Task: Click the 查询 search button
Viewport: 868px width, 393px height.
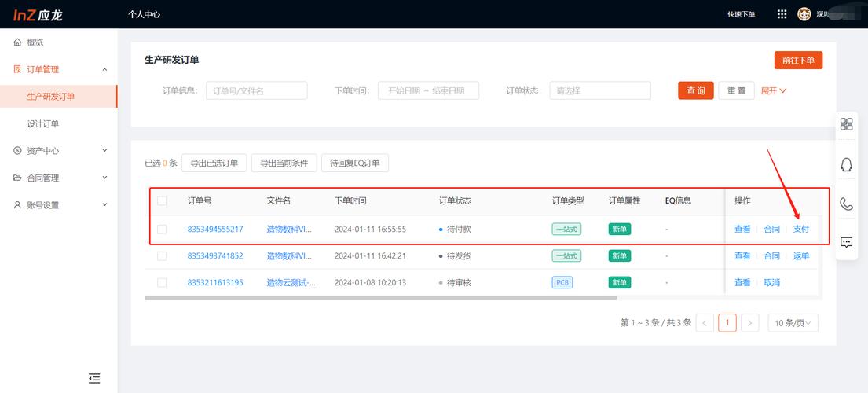Action: click(696, 90)
